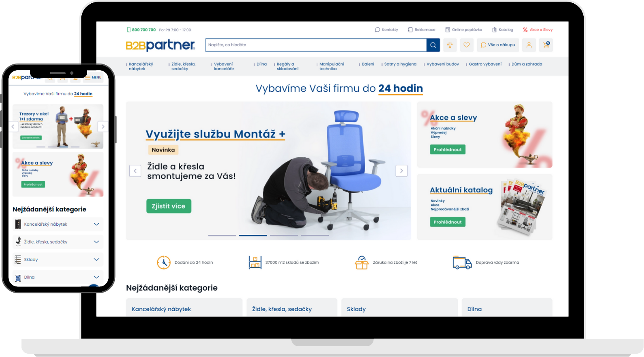Click Prohlédnout under Aktuální katalog
The width and height of the screenshot is (644, 357).
pos(447,222)
